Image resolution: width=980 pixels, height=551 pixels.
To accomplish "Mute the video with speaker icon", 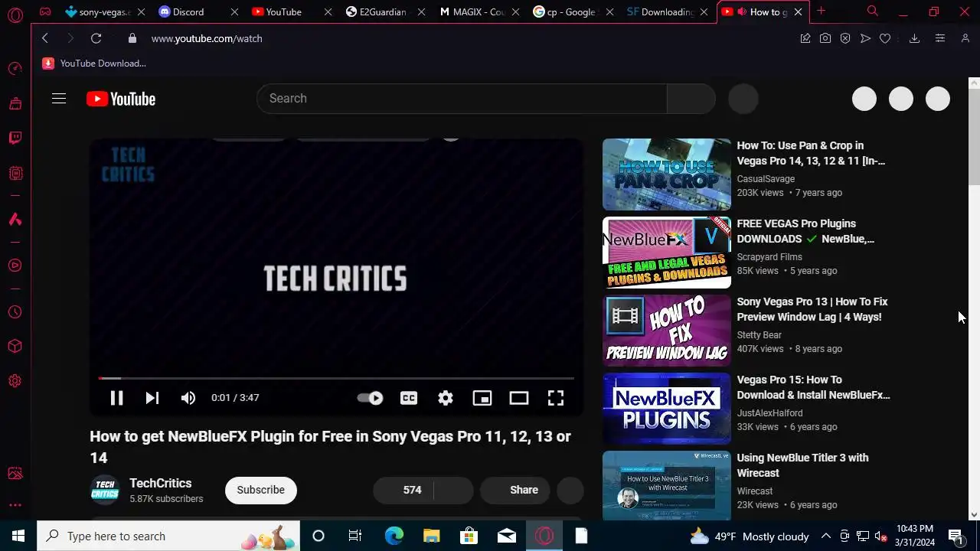I will [188, 398].
